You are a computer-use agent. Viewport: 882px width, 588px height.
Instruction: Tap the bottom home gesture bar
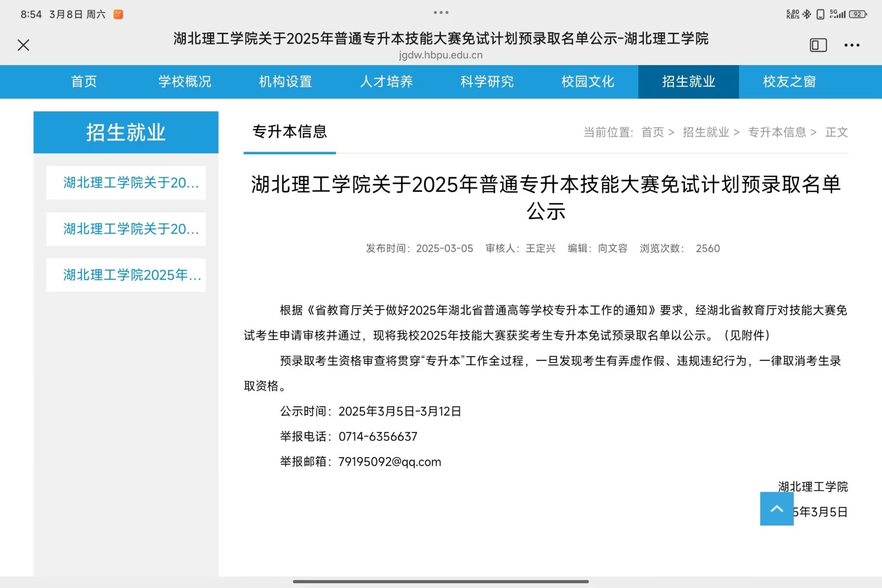pyautogui.click(x=441, y=582)
